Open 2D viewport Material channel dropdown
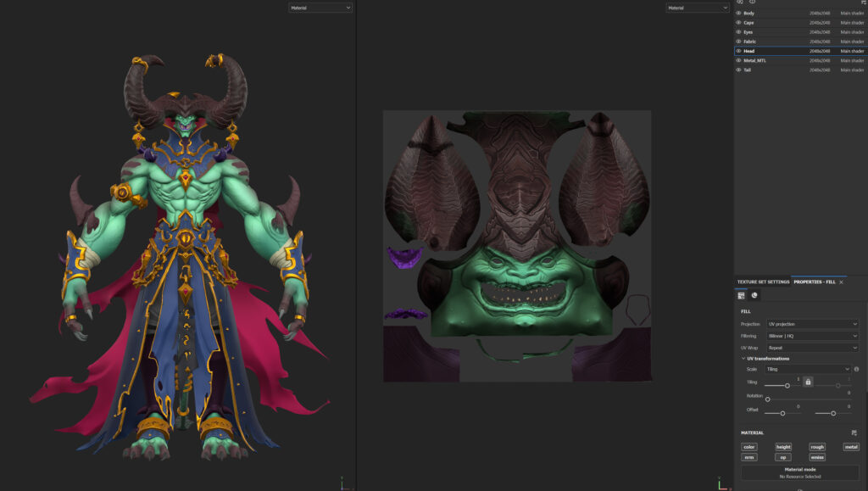The height and width of the screenshot is (491, 868). 698,8
